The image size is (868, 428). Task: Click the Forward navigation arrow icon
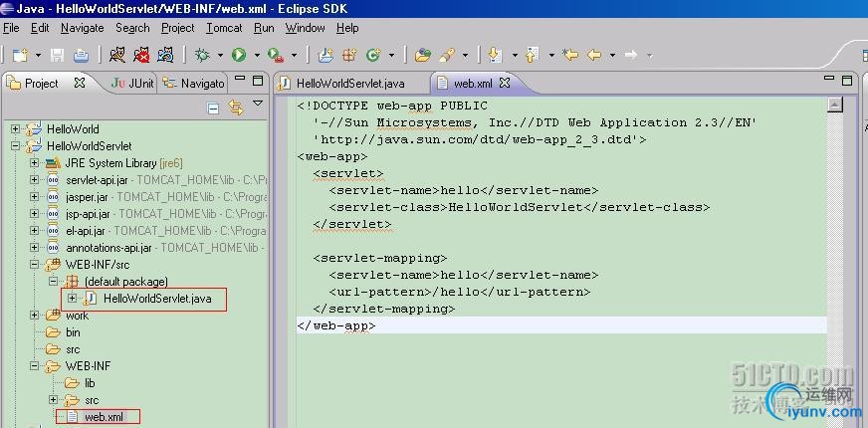(x=630, y=55)
